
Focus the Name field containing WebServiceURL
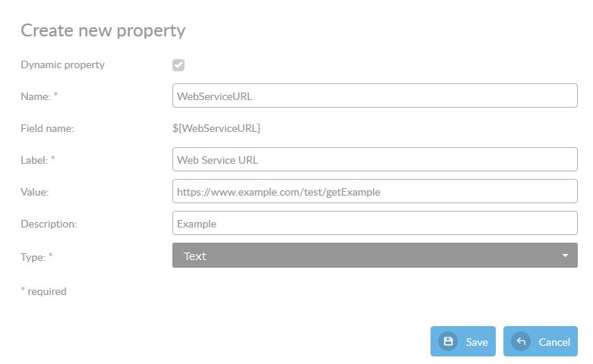pyautogui.click(x=374, y=96)
